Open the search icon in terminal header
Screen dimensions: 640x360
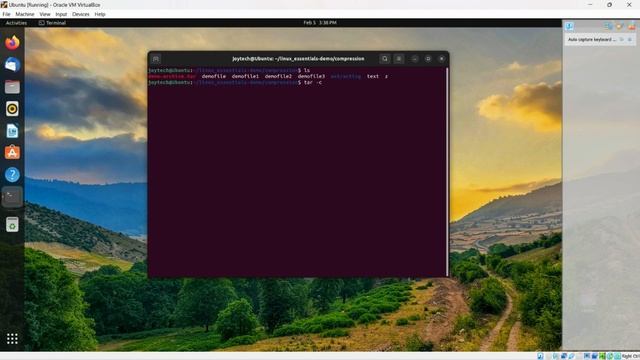point(384,59)
